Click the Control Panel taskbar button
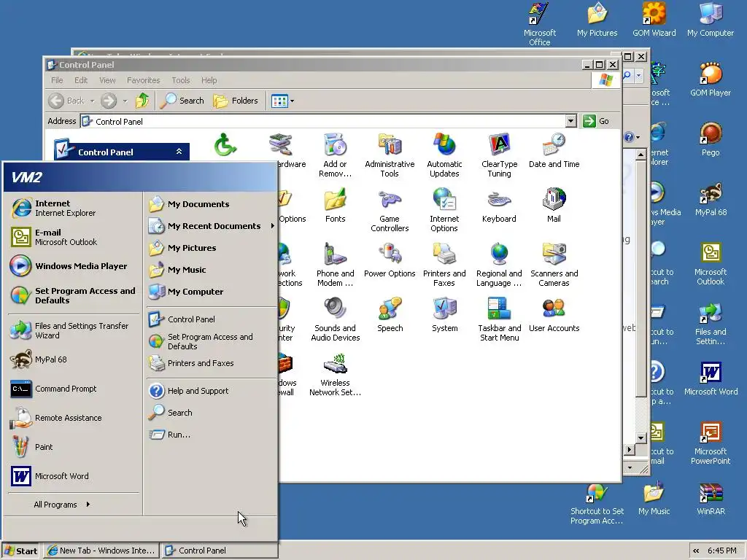This screenshot has height=560, width=747. (x=219, y=551)
